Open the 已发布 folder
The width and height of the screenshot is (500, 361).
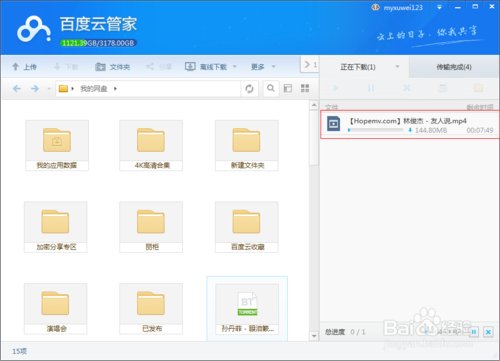coord(151,308)
